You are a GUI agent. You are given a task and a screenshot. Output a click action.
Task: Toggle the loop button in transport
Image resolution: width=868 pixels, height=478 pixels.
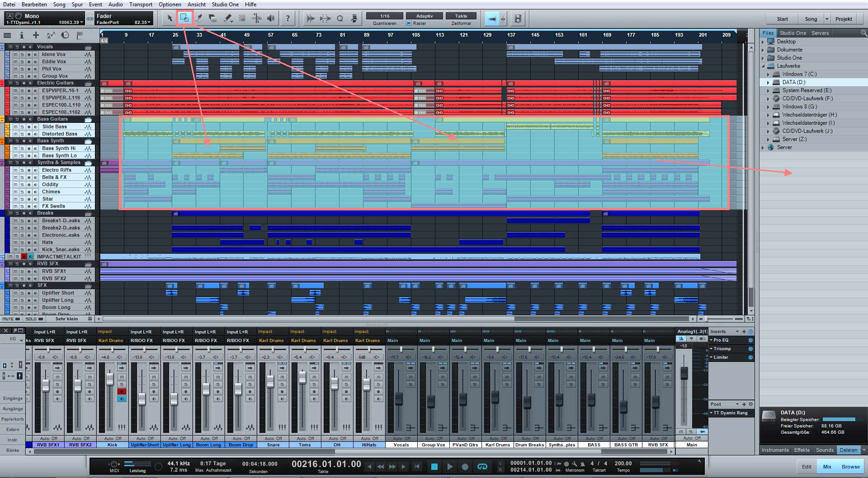tap(482, 467)
